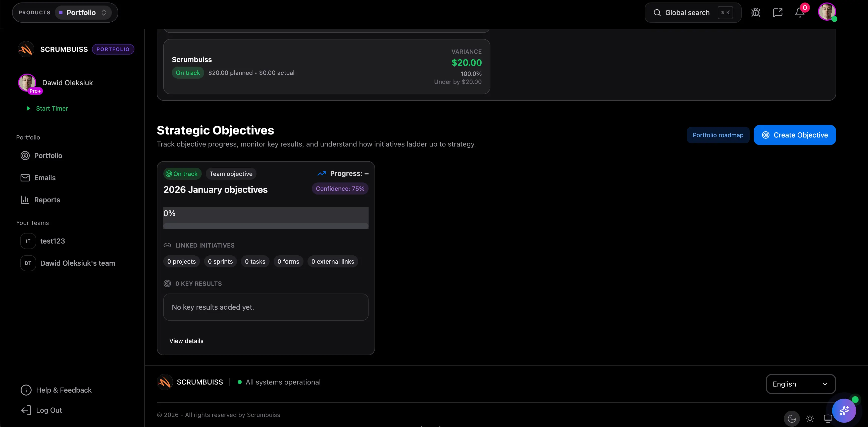
Task: Click the Global search field
Action: [x=687, y=13]
